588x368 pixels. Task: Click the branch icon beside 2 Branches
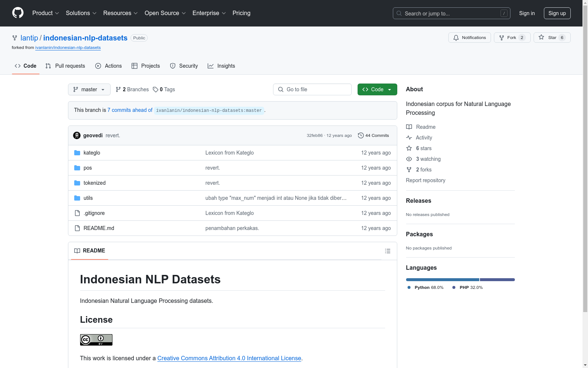[118, 89]
